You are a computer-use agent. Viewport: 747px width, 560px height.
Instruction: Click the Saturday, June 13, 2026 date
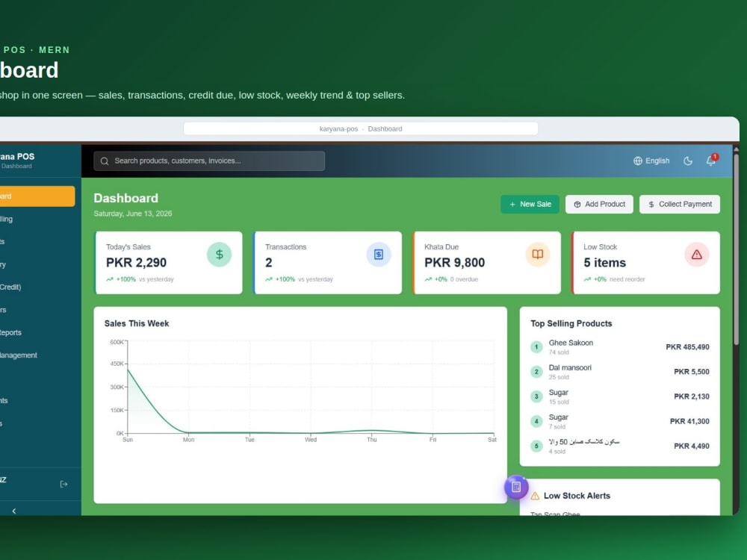[133, 214]
